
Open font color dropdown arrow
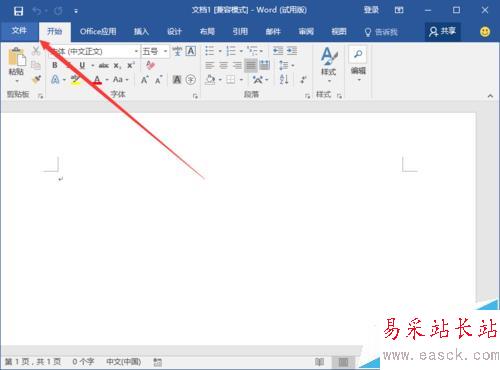pyautogui.click(x=107, y=80)
